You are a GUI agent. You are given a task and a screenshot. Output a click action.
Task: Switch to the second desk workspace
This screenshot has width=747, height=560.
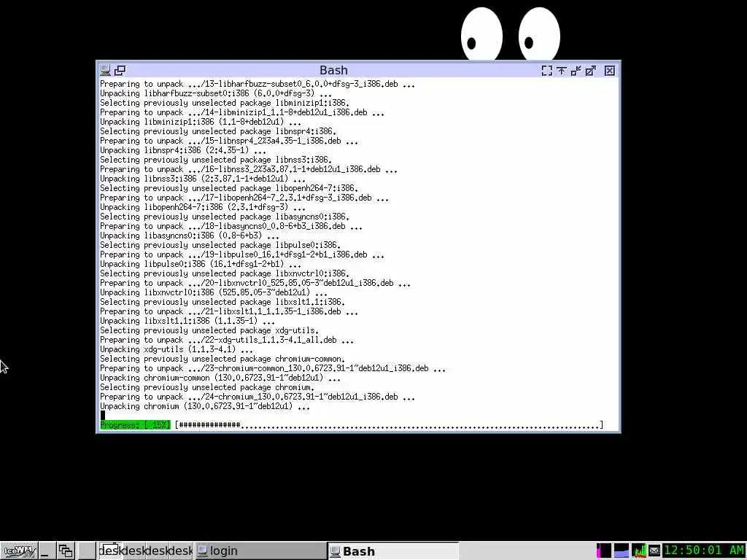point(133,551)
